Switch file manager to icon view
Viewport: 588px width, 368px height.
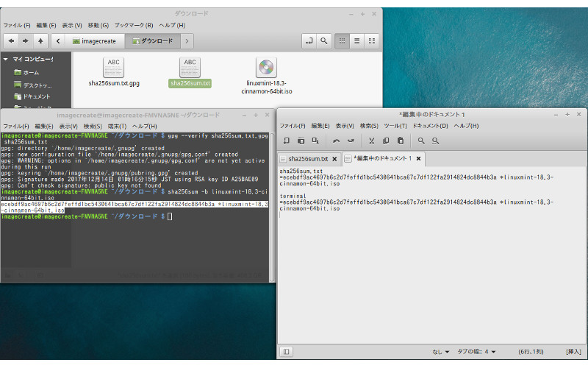[342, 41]
